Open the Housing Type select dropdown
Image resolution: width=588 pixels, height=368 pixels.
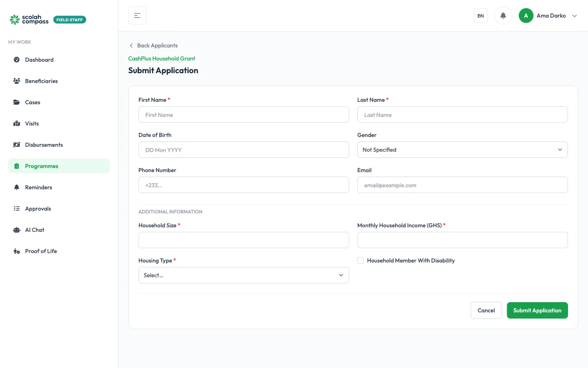tap(243, 275)
